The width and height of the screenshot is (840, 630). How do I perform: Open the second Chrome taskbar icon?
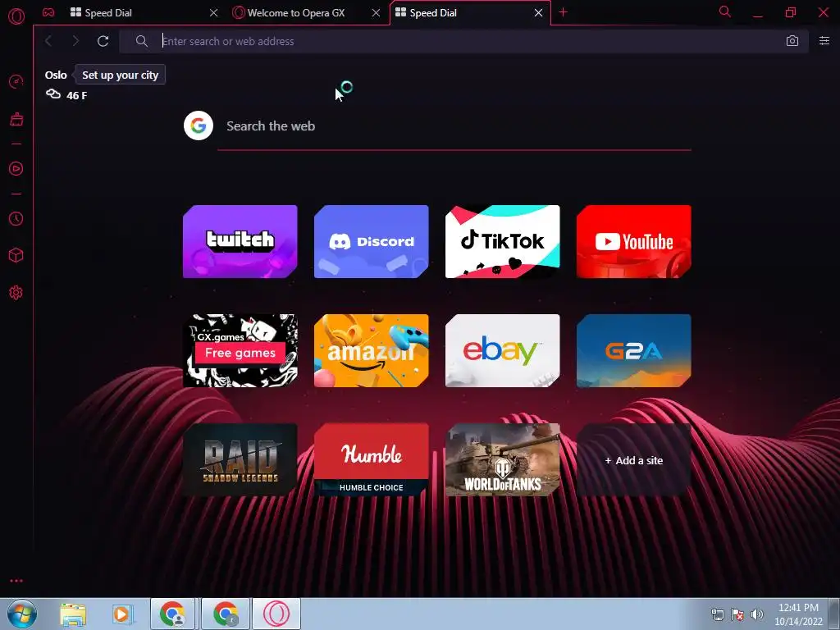coord(225,614)
